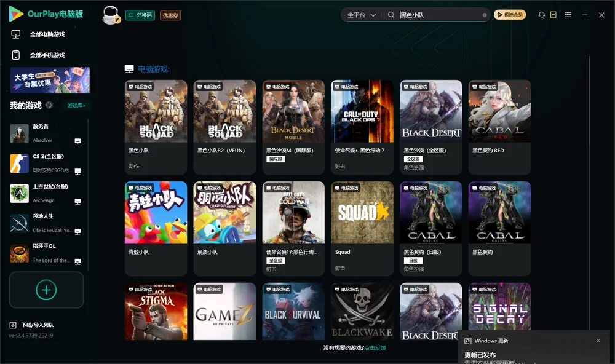
Task: Open 下载/导入列队 download queue
Action: 32,325
